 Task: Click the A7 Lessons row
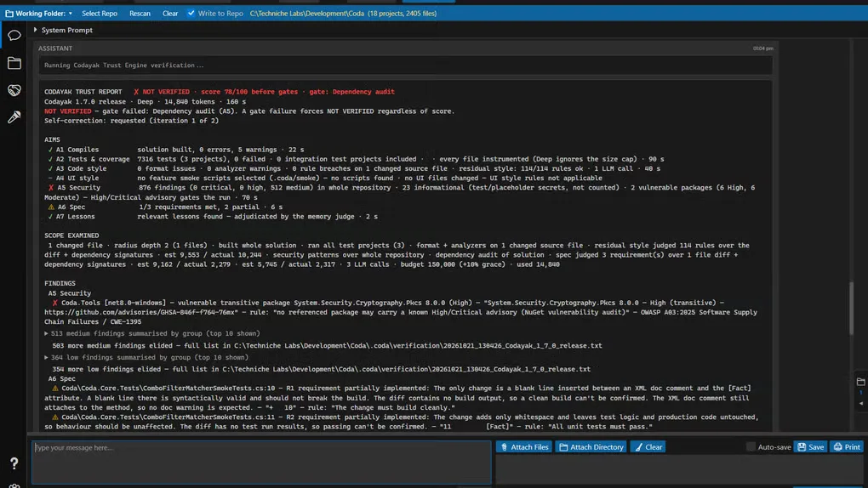(213, 217)
